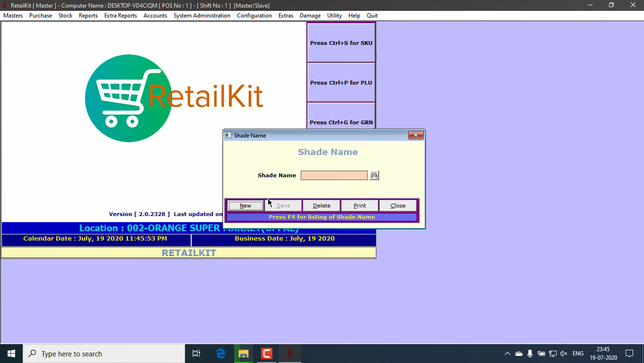This screenshot has width=644, height=363.
Task: Open the Accounts menu
Action: 155,16
